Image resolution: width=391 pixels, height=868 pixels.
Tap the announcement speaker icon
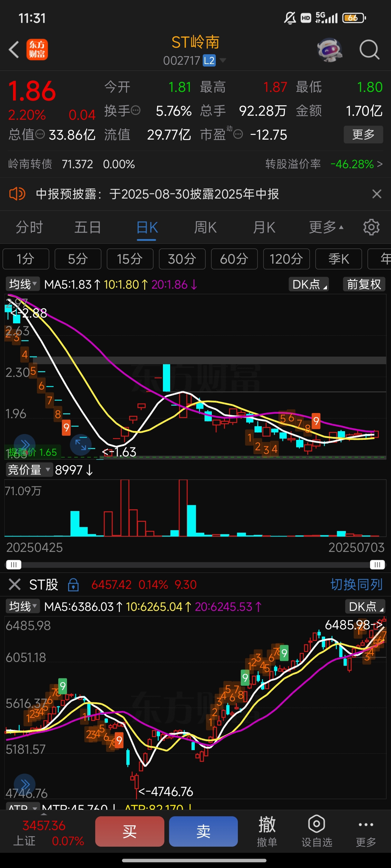click(x=17, y=194)
